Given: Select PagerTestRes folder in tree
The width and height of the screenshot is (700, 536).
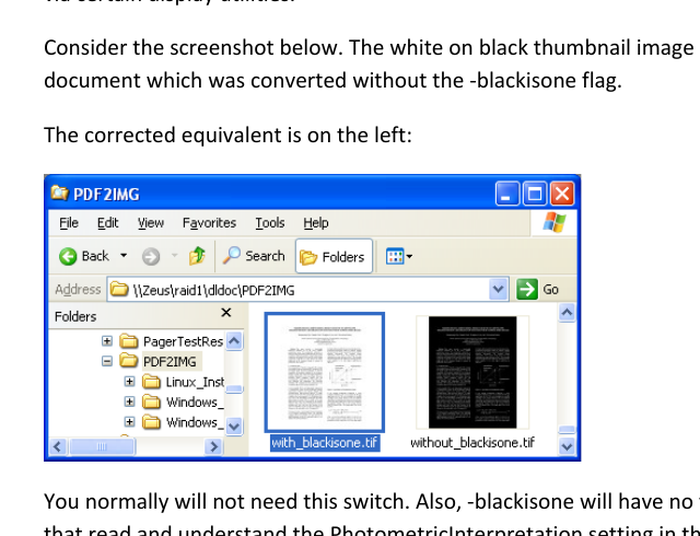Looking at the screenshot, I should 171,341.
